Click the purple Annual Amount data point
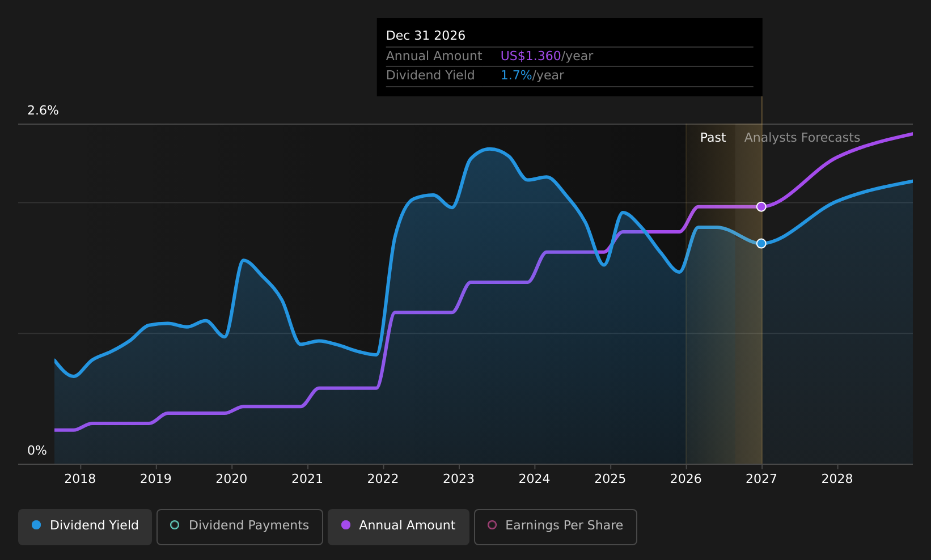This screenshot has height=560, width=931. pyautogui.click(x=761, y=206)
